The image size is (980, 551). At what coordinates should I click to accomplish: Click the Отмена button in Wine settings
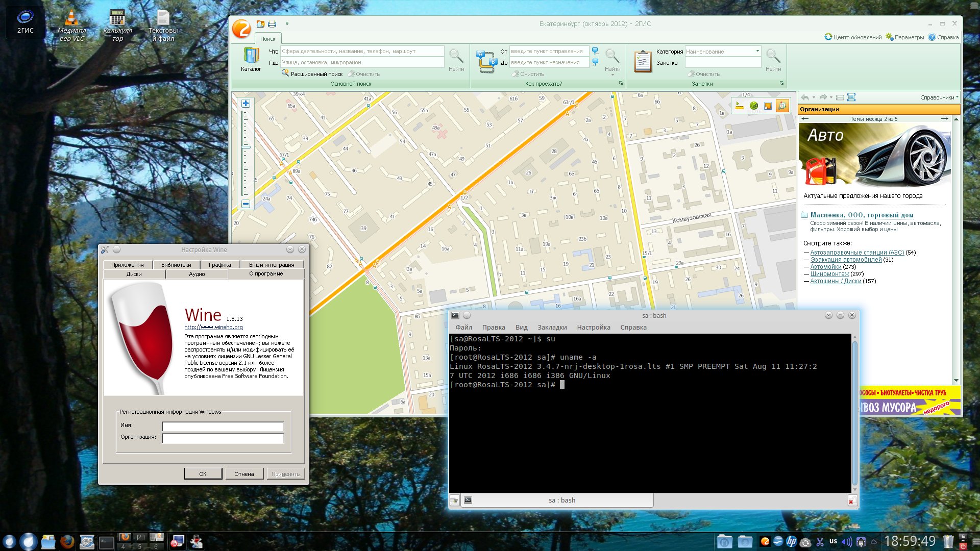click(x=244, y=474)
